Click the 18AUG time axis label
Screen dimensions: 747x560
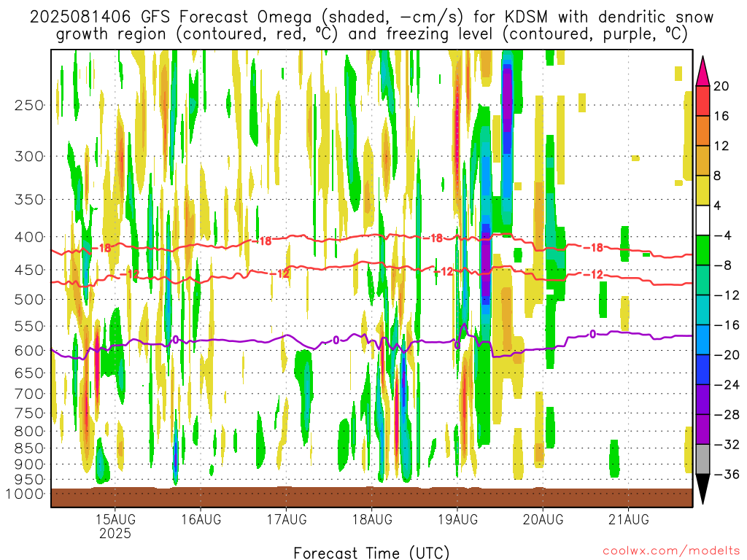click(372, 519)
